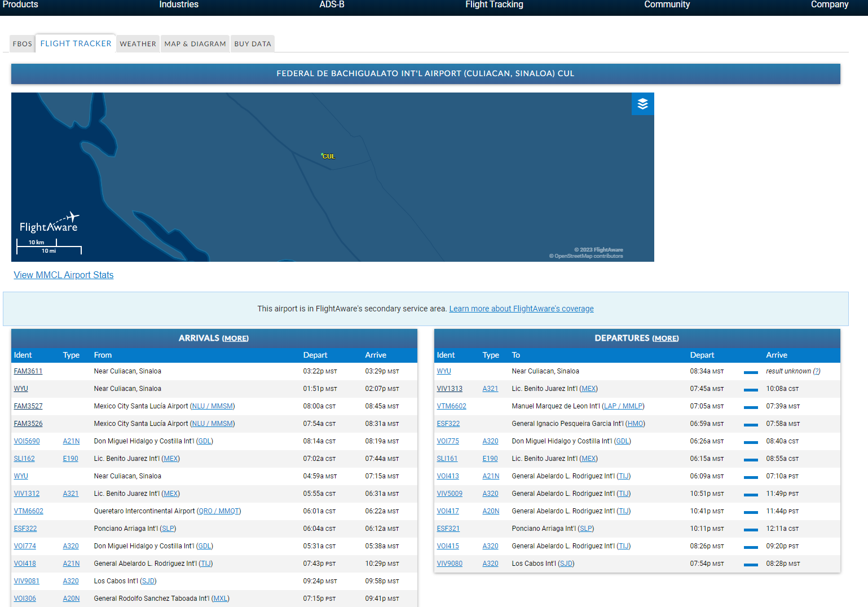Open departure flight VIV1313
The height and width of the screenshot is (607, 868).
tap(450, 389)
